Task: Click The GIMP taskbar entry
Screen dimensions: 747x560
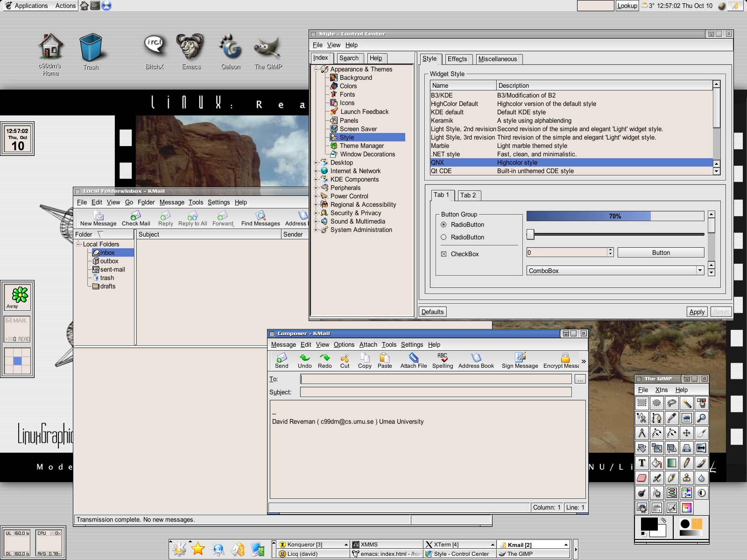Action: pyautogui.click(x=533, y=554)
